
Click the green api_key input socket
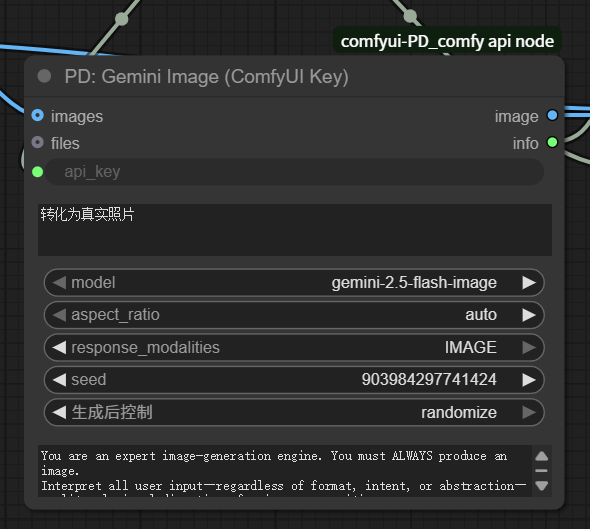(x=38, y=172)
